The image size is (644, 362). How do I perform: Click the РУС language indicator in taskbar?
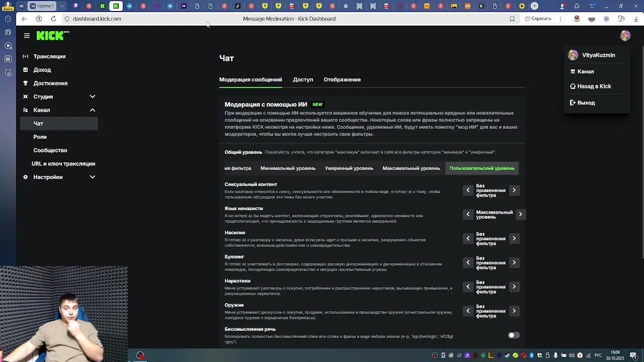click(598, 355)
